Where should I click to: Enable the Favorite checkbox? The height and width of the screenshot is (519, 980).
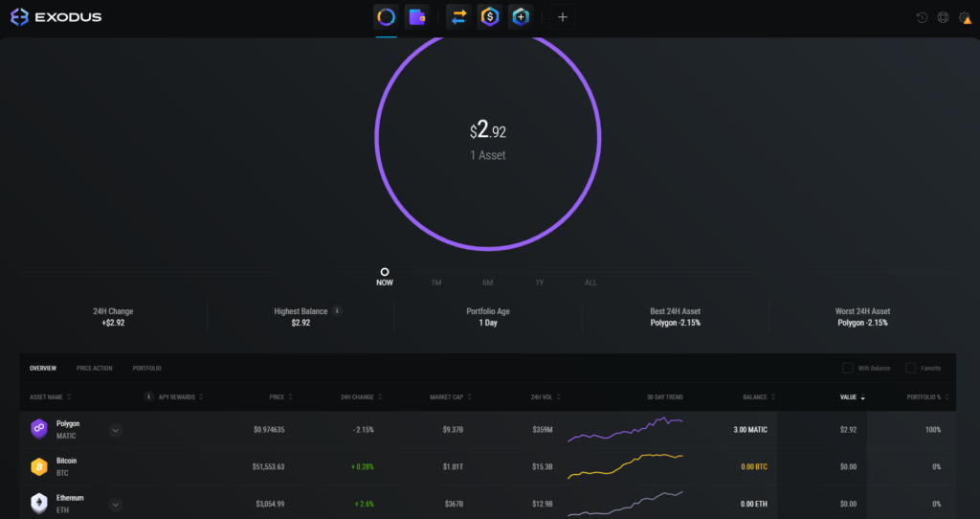point(911,368)
